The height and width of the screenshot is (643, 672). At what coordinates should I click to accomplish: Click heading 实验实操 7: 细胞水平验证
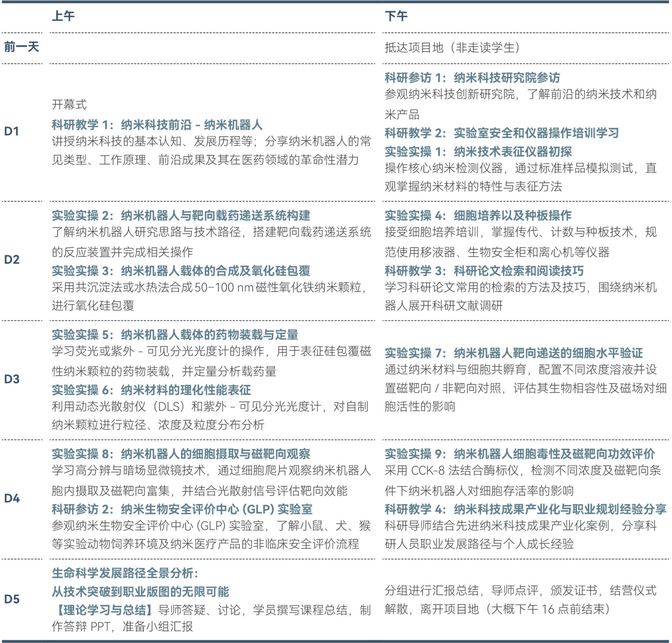514,353
